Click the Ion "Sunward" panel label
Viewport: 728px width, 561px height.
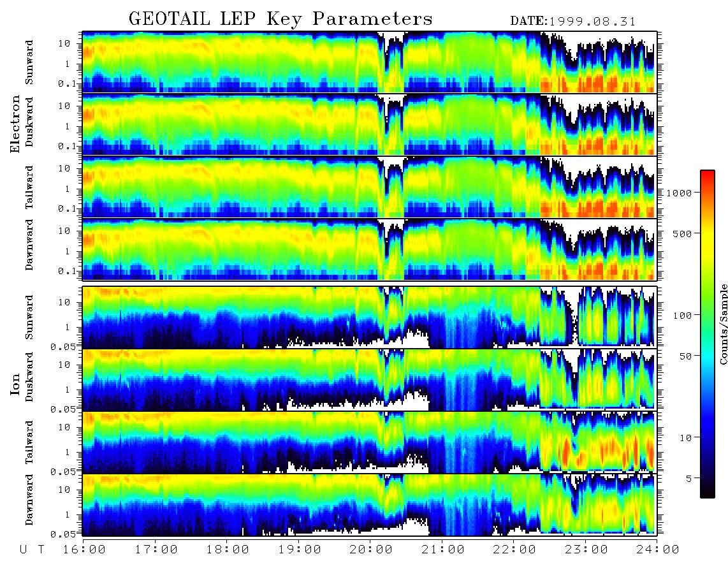click(29, 317)
